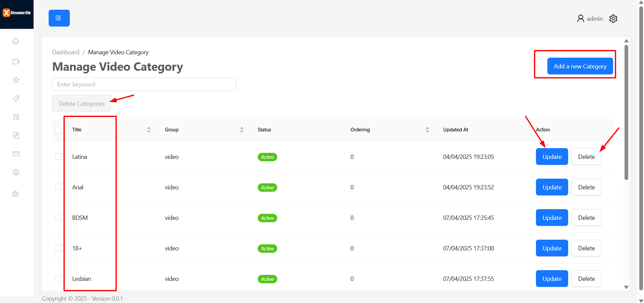Check the select-all checkbox in table header
This screenshot has height=303, width=644.
pos(59,130)
